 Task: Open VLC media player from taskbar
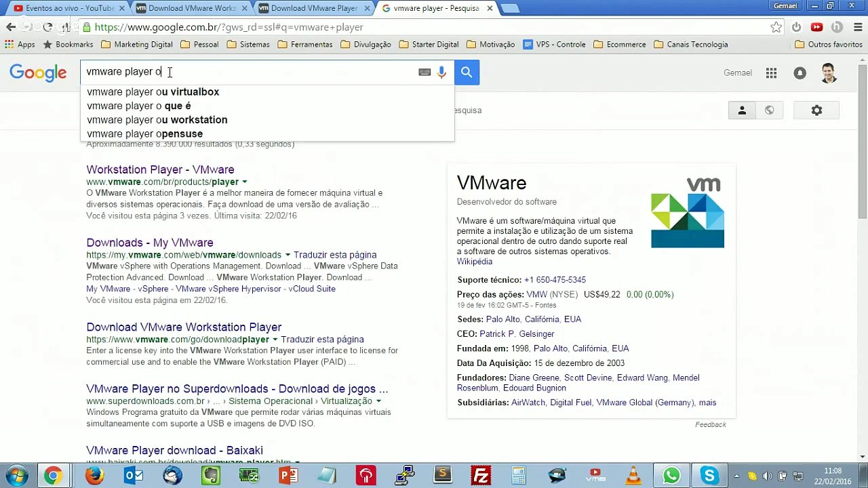pyautogui.click(x=633, y=476)
